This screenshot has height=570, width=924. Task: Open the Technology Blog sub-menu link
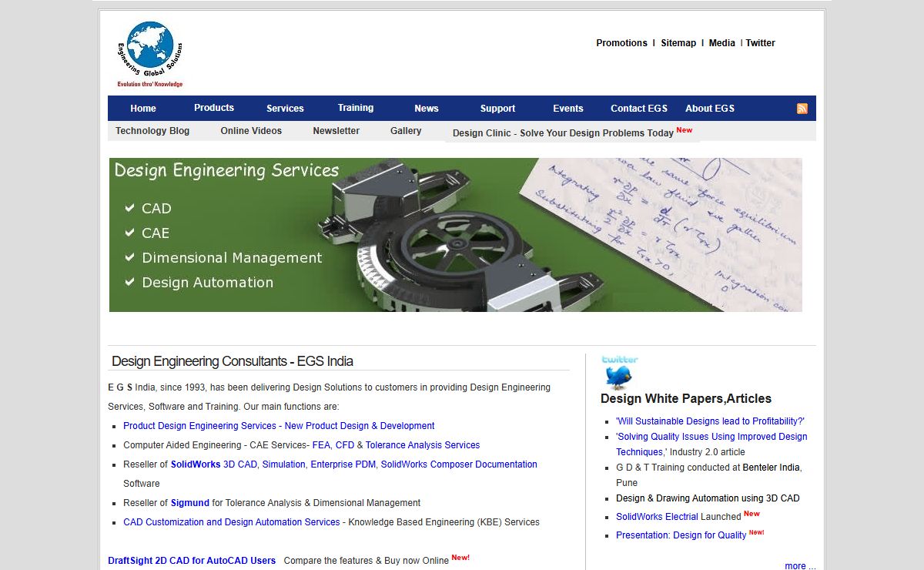pyautogui.click(x=152, y=131)
